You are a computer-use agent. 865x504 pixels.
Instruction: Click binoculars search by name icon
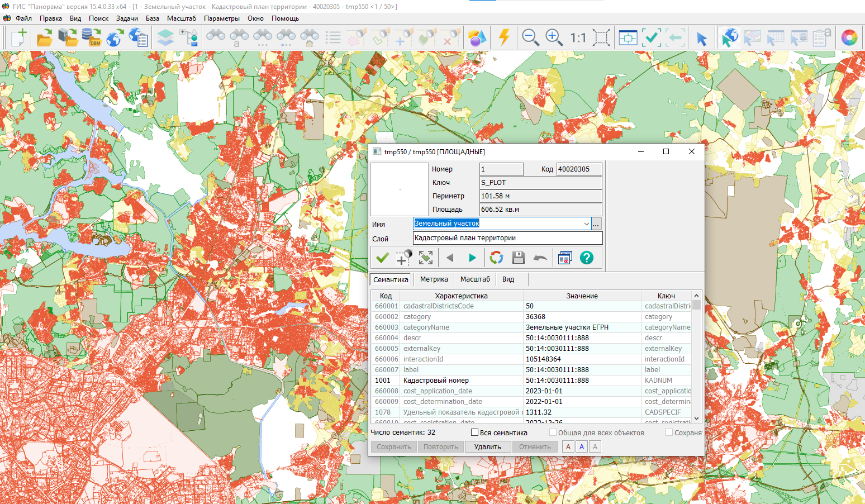[239, 38]
